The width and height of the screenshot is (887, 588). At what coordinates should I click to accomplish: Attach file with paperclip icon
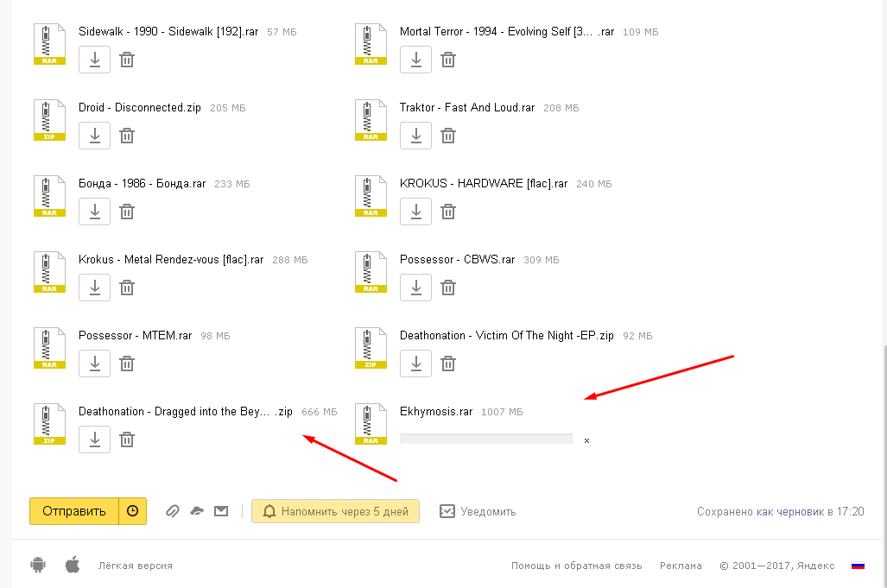pos(173,511)
